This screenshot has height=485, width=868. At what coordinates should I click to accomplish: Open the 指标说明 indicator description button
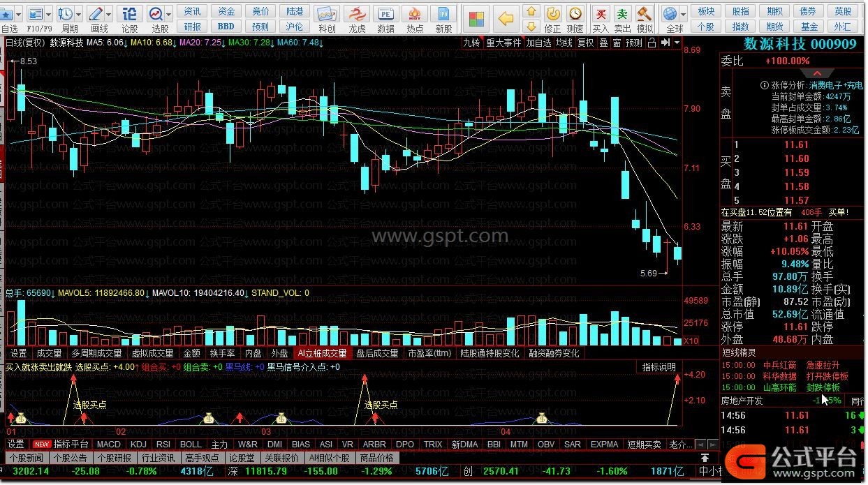659,367
